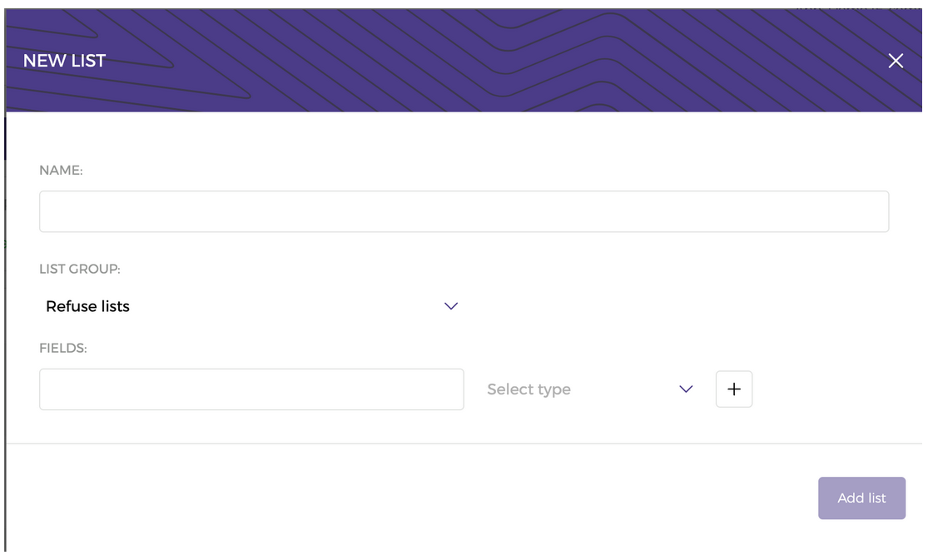Open the Refuse lists dropdown

(251, 306)
